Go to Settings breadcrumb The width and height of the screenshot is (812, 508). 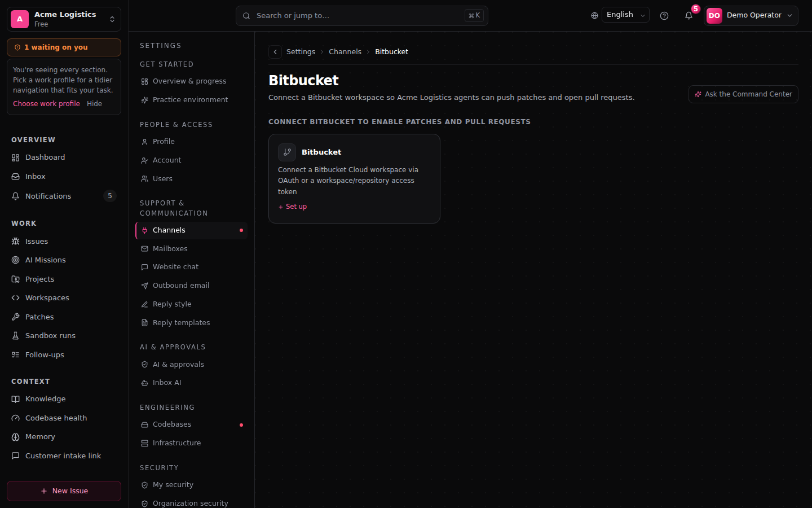[x=301, y=52]
